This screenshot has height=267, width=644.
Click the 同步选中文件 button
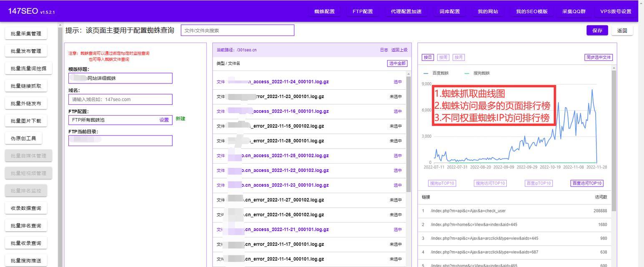(x=599, y=58)
